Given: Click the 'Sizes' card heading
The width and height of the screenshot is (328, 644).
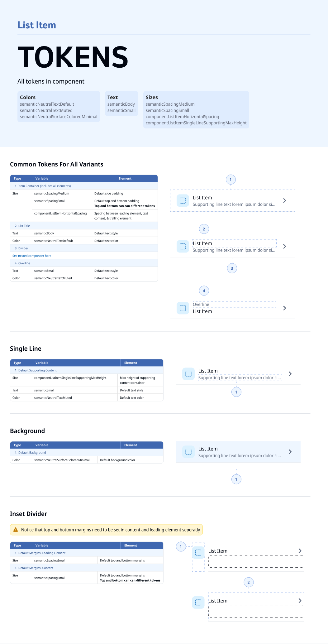Looking at the screenshot, I should point(152,97).
